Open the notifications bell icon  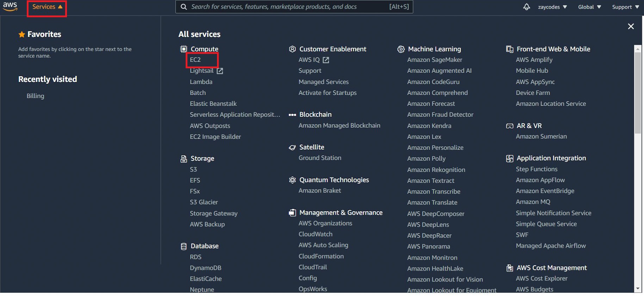pos(526,7)
